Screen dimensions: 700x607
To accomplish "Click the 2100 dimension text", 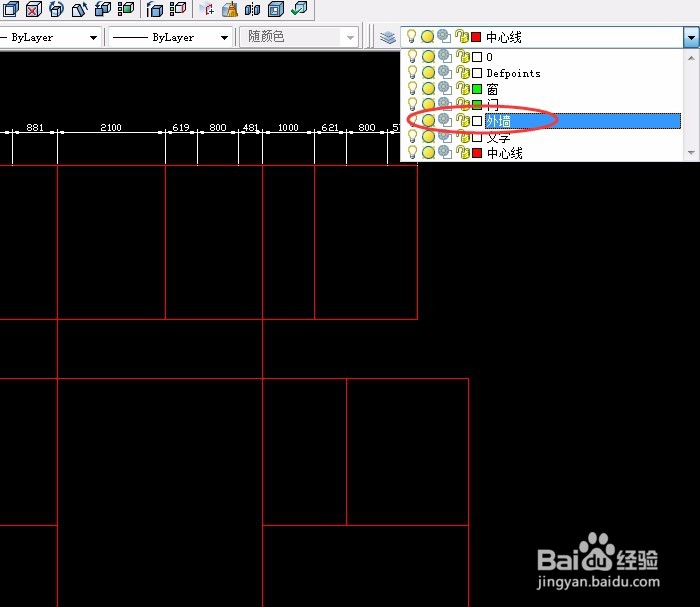I will tap(111, 128).
